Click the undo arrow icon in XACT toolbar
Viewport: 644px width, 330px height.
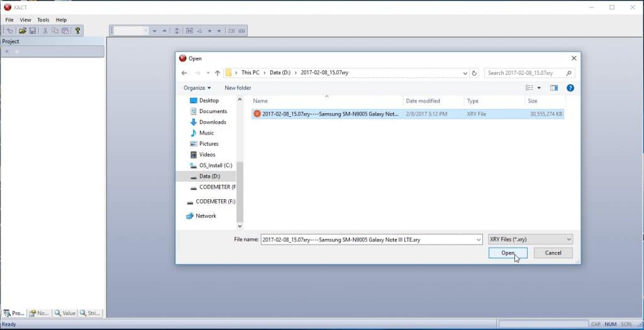[x=10, y=31]
